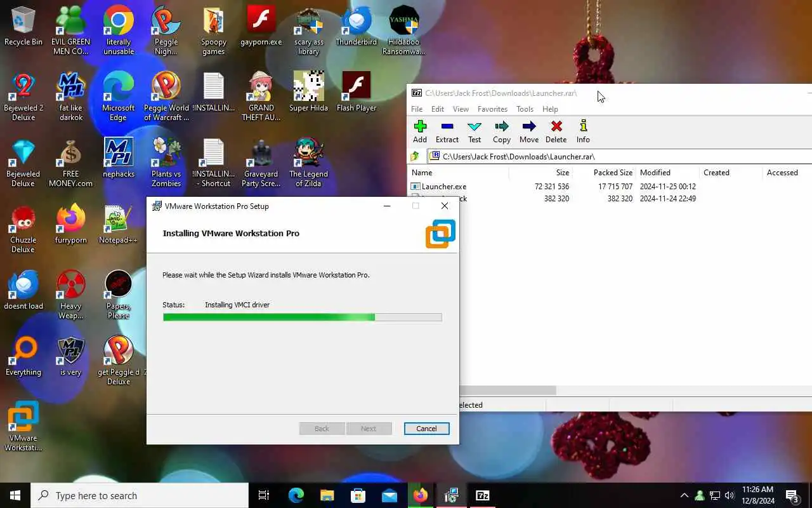Open File Explorer from the taskbar
Screen dimensions: 812x508
pos(327,495)
